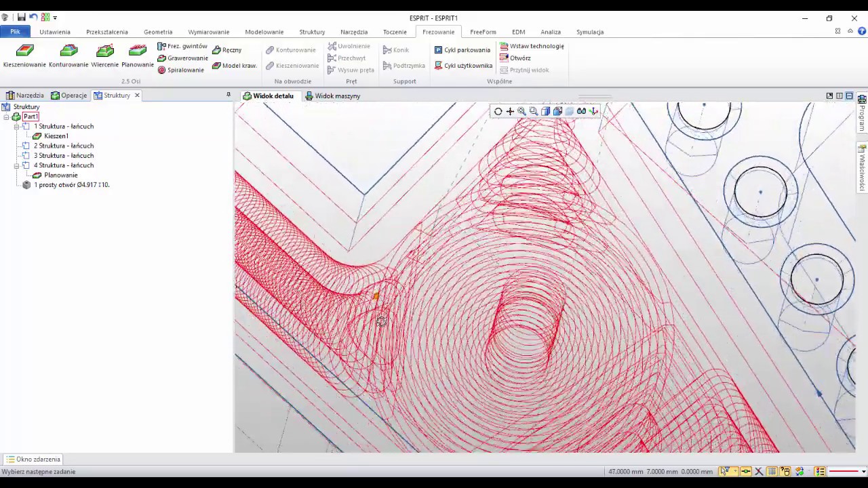Click the coordinate axes icon in viewport toolbar
Image resolution: width=868 pixels, height=488 pixels.
[593, 111]
